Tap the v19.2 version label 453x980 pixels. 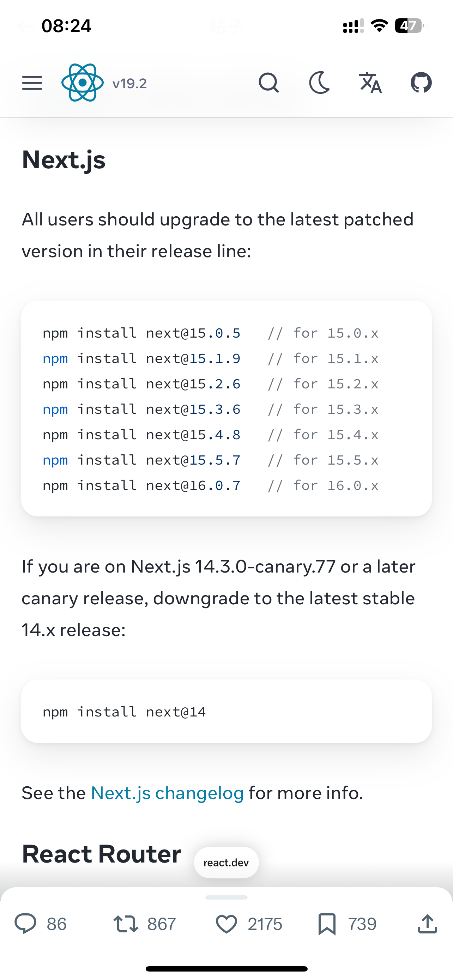pyautogui.click(x=130, y=83)
